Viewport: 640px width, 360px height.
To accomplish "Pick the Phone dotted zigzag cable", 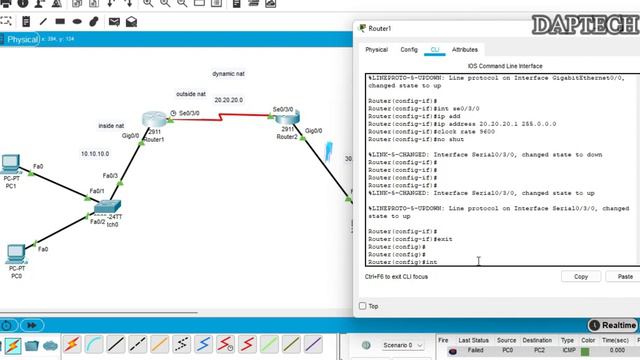I will point(182,344).
